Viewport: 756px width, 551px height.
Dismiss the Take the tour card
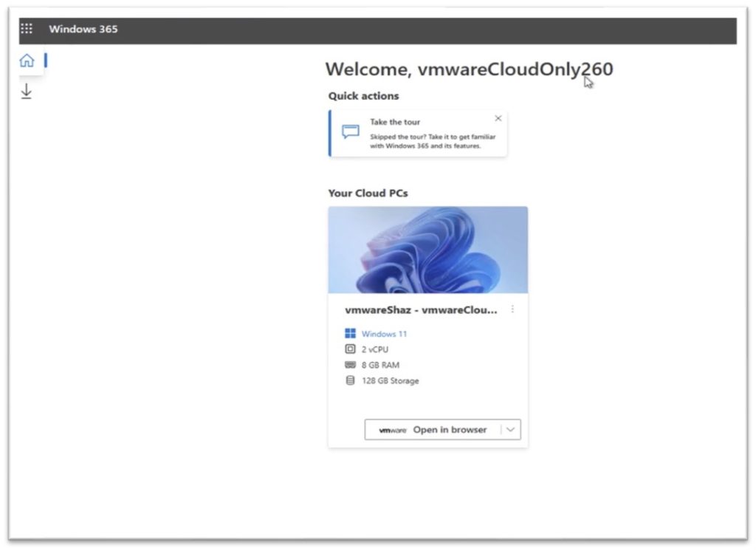498,118
